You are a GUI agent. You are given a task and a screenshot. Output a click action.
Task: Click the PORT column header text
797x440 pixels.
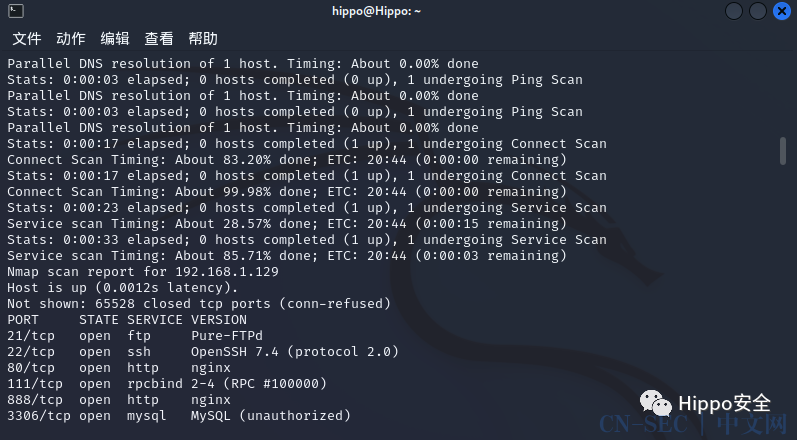point(23,320)
